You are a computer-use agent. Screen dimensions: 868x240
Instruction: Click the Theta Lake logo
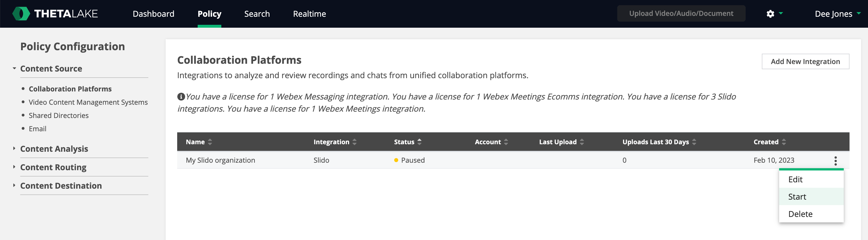(55, 14)
